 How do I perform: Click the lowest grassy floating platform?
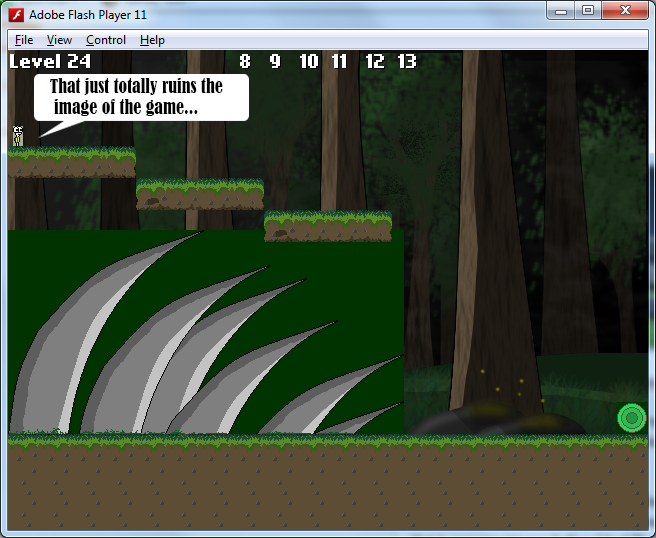click(328, 225)
